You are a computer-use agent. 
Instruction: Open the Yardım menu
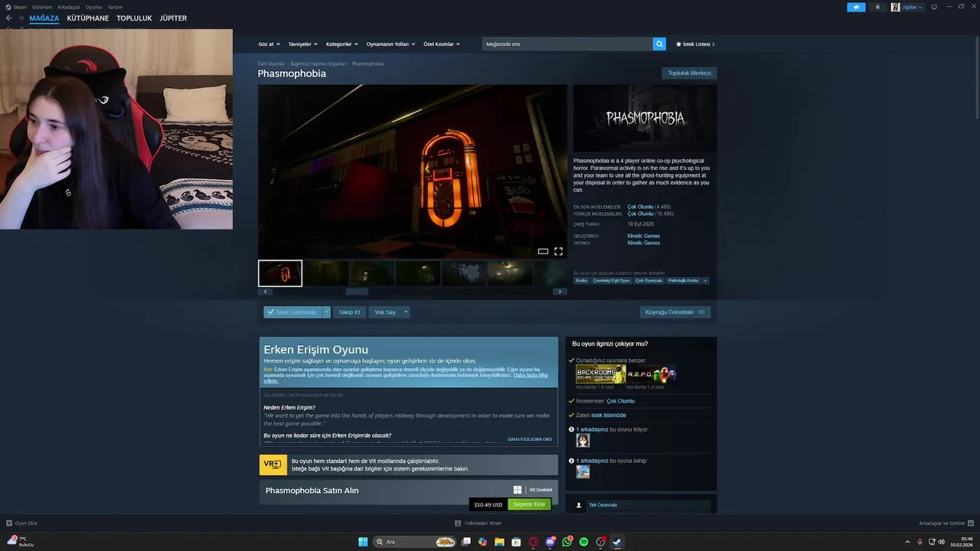coord(115,7)
